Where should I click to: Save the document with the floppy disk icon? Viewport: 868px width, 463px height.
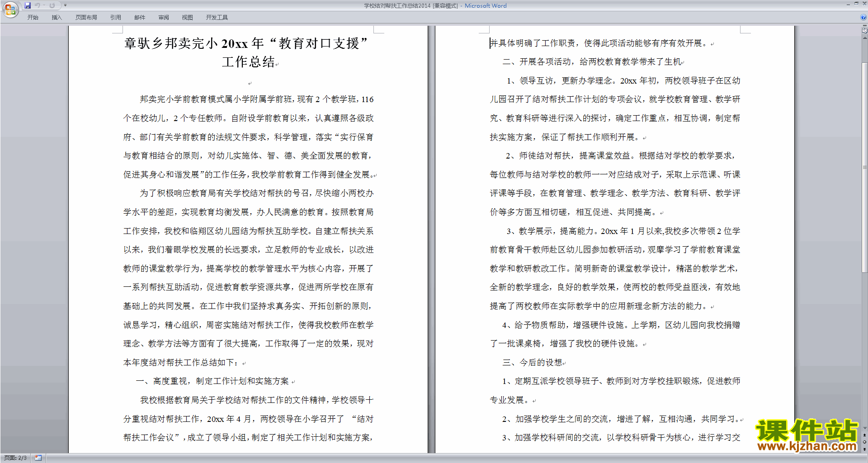(x=28, y=5)
